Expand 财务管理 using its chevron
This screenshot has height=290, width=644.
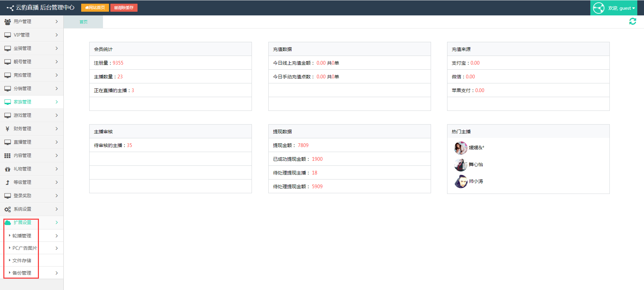point(57,129)
